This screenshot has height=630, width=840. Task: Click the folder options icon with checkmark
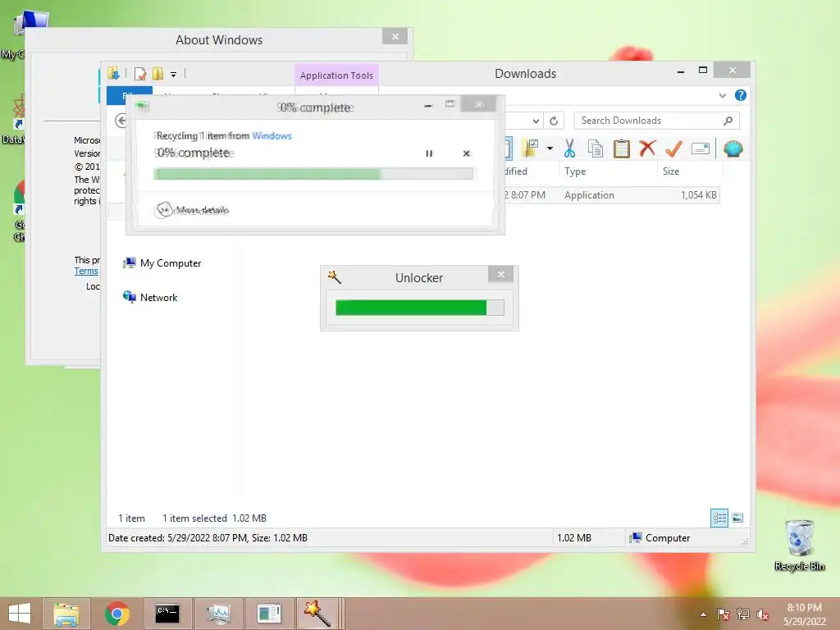point(530,148)
